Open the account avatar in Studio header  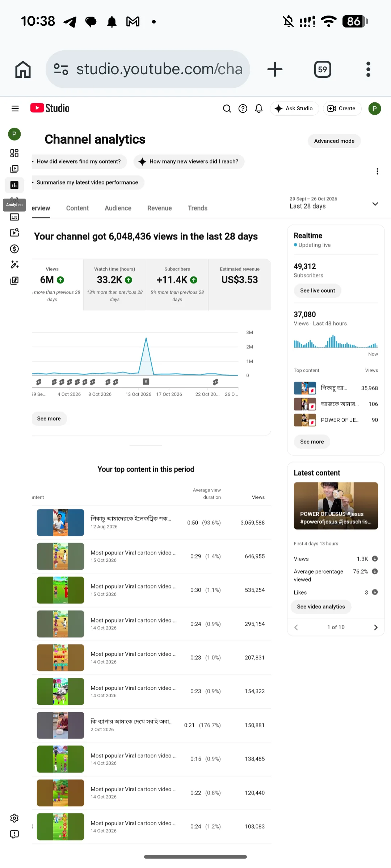(x=375, y=109)
